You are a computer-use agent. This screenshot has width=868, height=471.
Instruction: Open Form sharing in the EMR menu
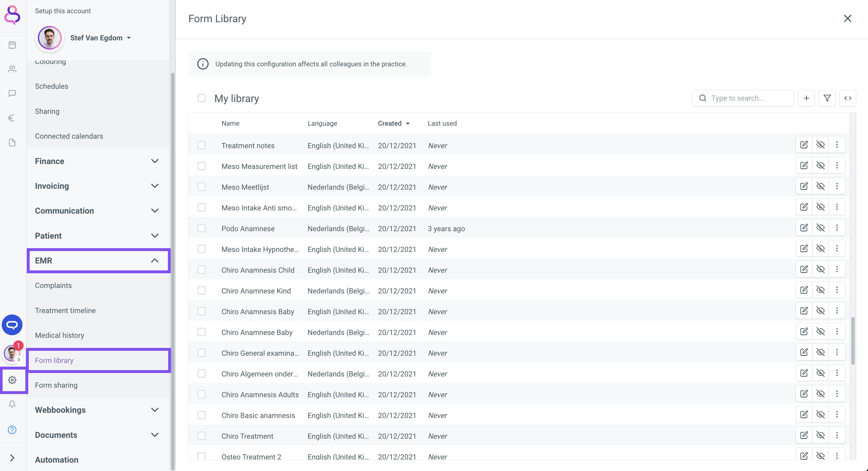(x=56, y=385)
